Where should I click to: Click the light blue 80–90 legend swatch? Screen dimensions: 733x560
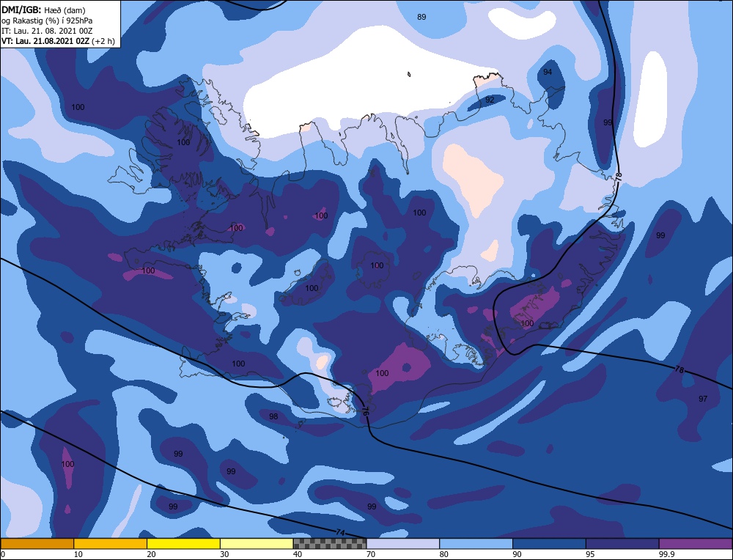coord(476,543)
